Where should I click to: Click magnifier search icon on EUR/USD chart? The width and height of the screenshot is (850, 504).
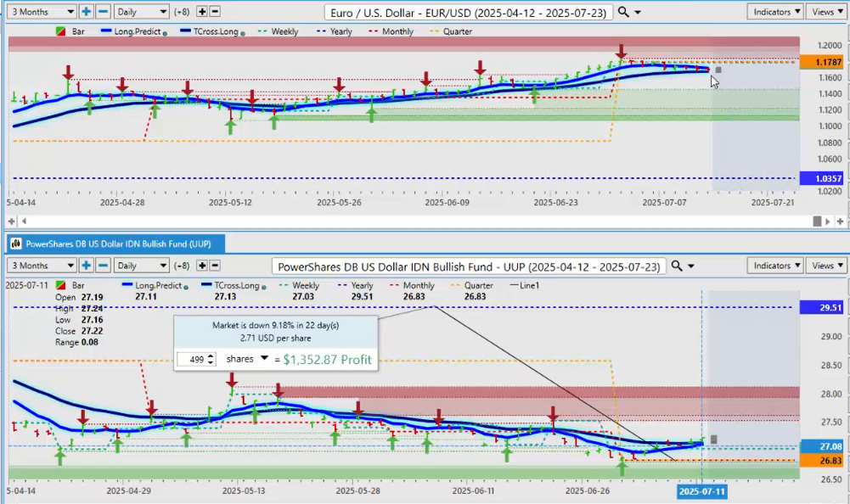click(624, 12)
